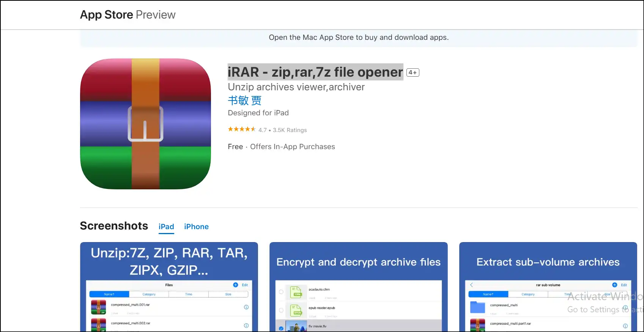Click the epub reader.epub file name

click(x=322, y=308)
